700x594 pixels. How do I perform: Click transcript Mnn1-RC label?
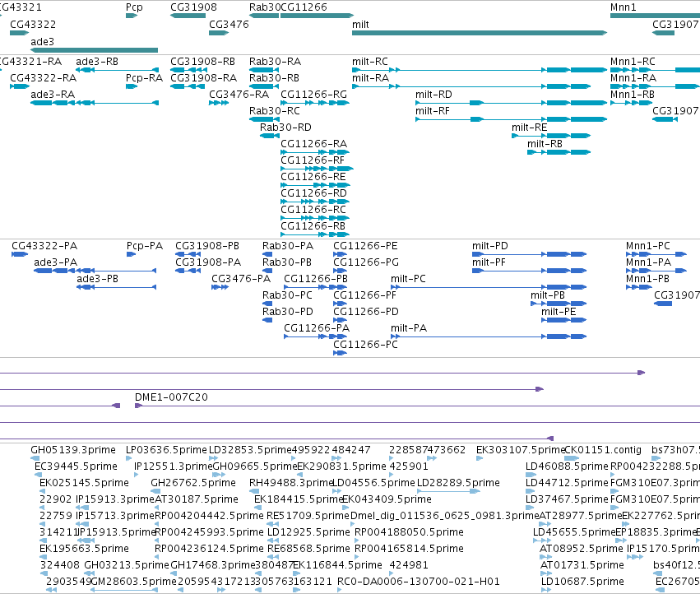(x=633, y=62)
